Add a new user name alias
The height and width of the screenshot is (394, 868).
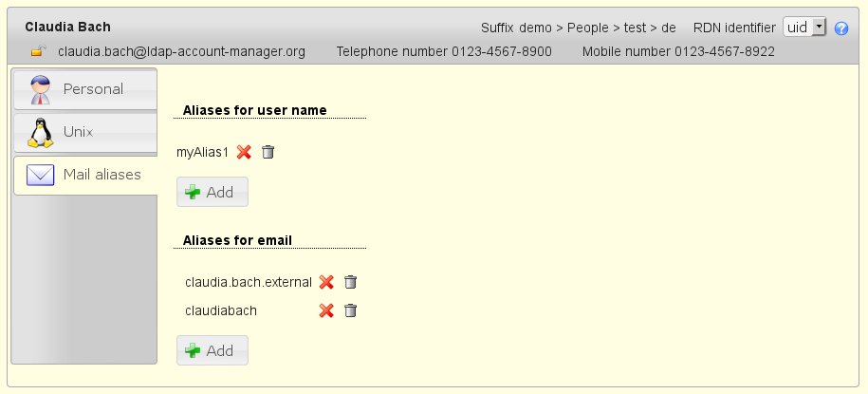(212, 192)
